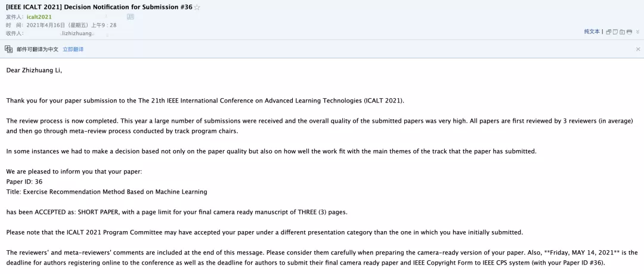This screenshot has height=274, width=644.
Task: Switch to 纯文本 plain text view
Action: (592, 32)
